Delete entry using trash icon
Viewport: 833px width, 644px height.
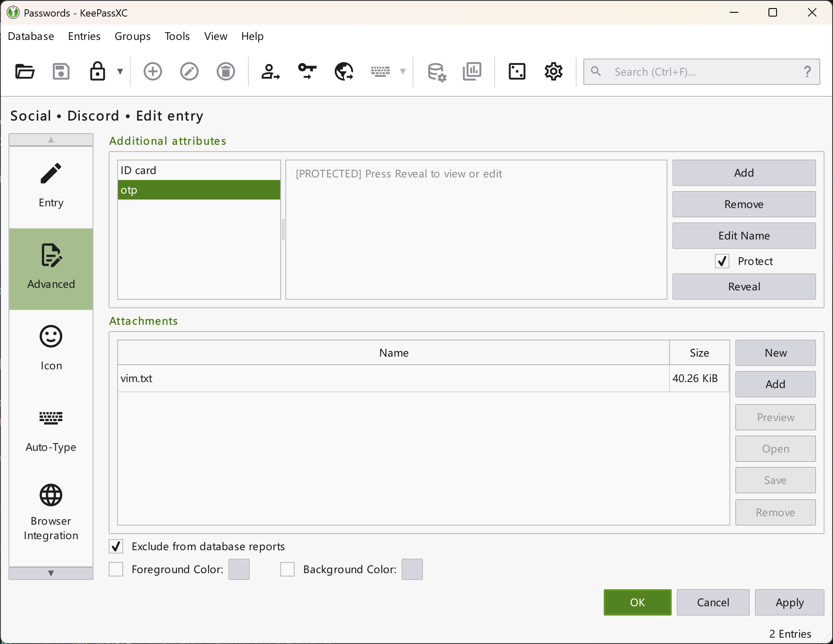click(x=226, y=71)
